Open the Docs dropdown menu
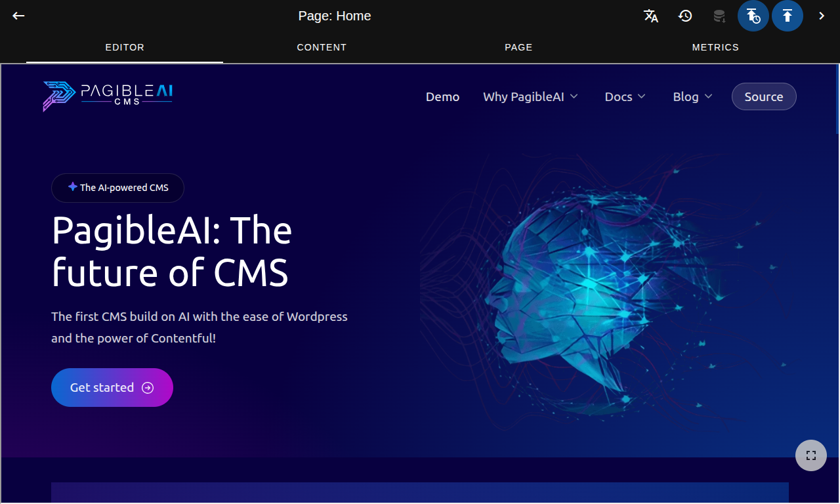840x504 pixels. (625, 96)
